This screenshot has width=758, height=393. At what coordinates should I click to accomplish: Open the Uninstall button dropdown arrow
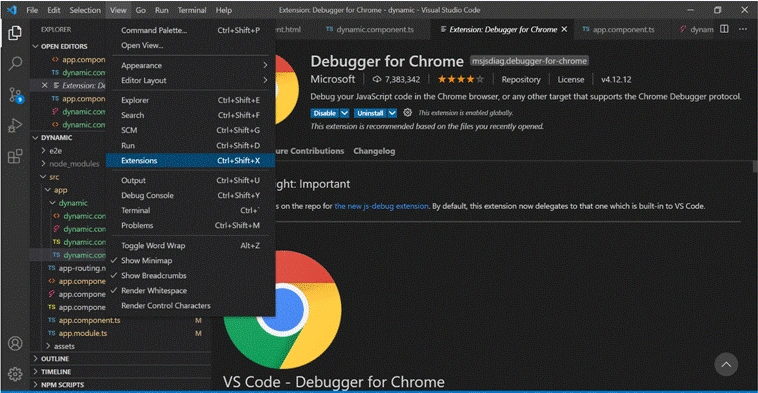(x=392, y=113)
